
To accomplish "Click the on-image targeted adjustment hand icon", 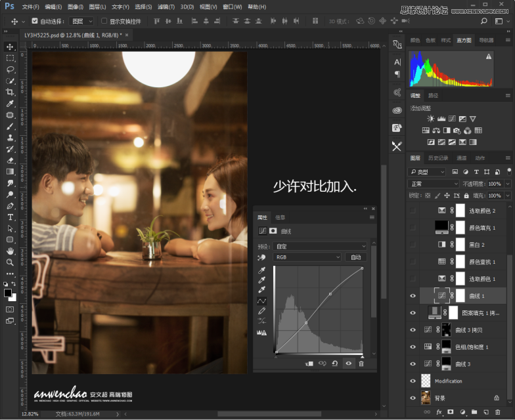I will click(261, 257).
